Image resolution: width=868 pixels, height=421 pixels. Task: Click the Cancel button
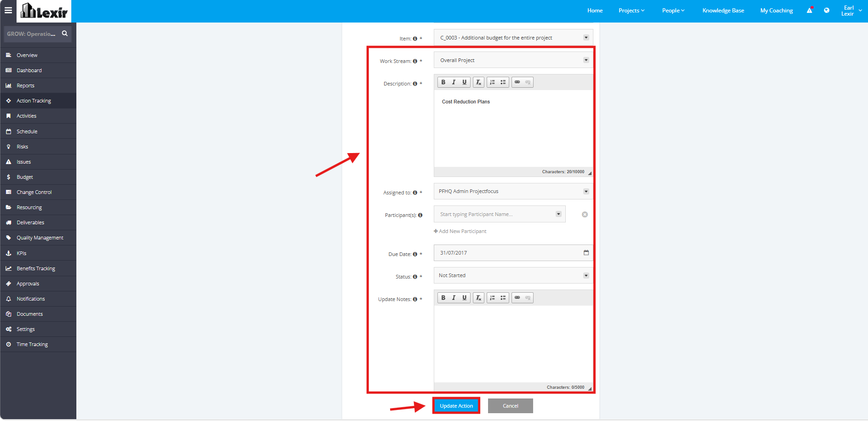(x=511, y=406)
